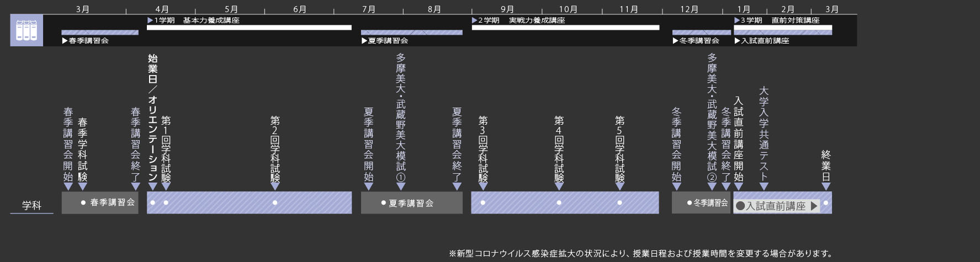Click the 春季講習会 label in top bar
This screenshot has height=262, width=980.
coord(85,41)
